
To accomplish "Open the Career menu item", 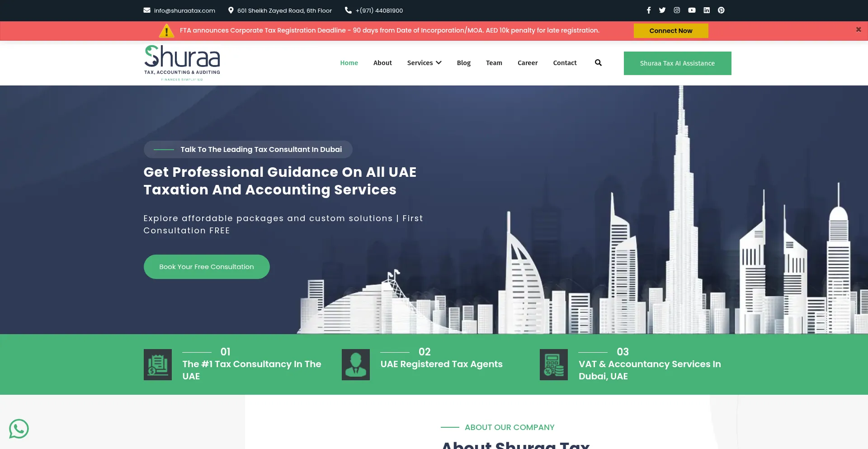I will click(528, 63).
